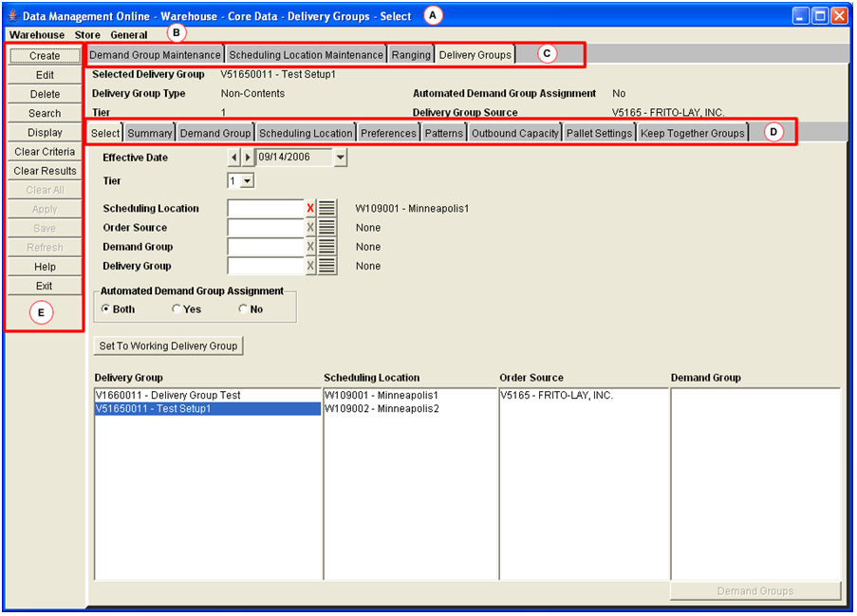Viewport: 857px width, 616px height.
Task: Expand the Effective Date dropdown
Action: 340,158
